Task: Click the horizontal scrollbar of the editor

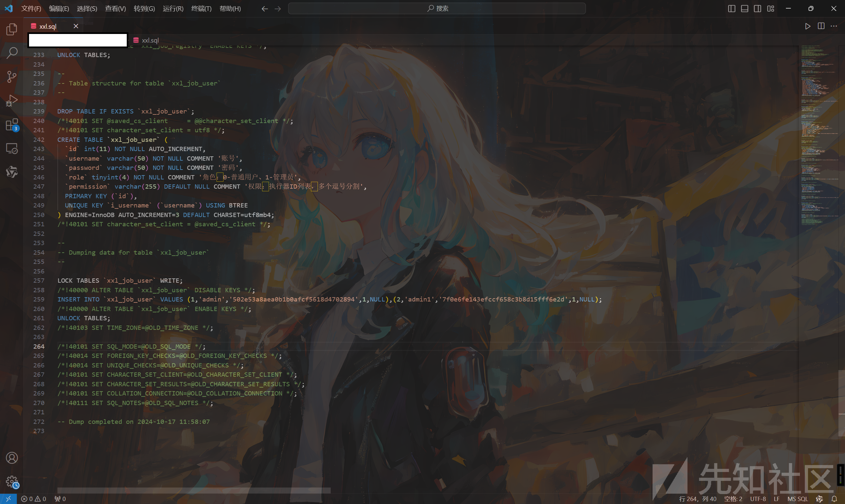Action: [x=194, y=490]
